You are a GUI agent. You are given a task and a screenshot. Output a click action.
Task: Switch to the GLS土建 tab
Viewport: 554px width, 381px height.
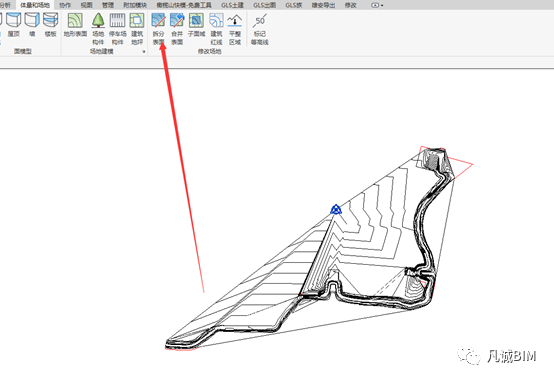click(x=232, y=5)
